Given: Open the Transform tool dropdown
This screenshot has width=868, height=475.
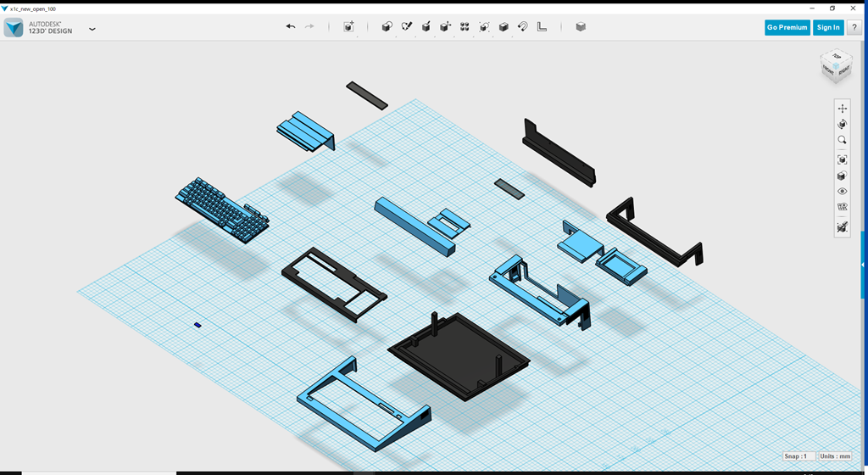Looking at the screenshot, I should pyautogui.click(x=348, y=27).
